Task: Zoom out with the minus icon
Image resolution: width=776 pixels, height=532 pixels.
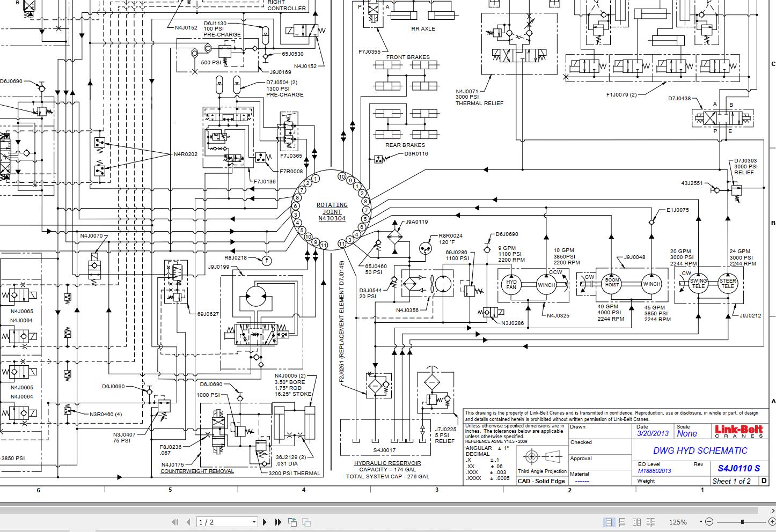Action: point(709,522)
